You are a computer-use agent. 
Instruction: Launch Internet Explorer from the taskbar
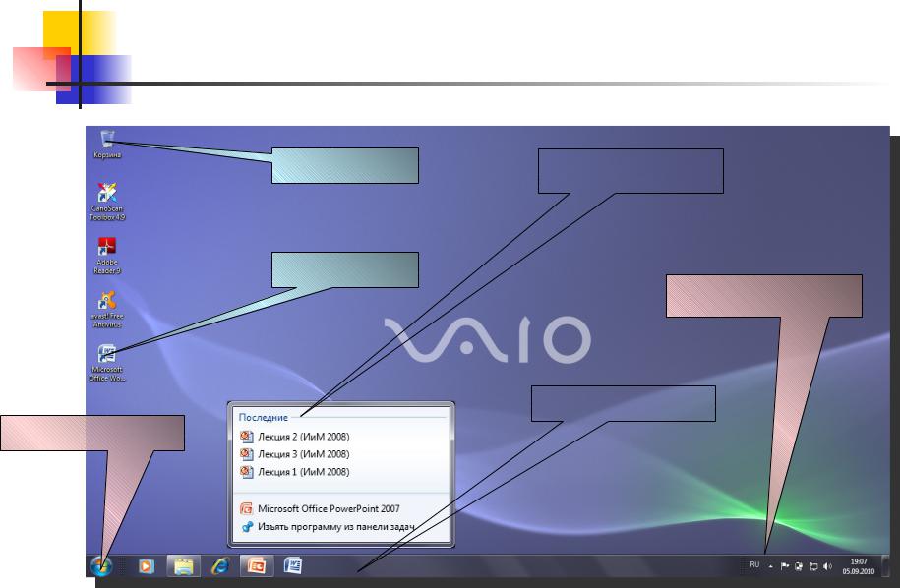[220, 566]
